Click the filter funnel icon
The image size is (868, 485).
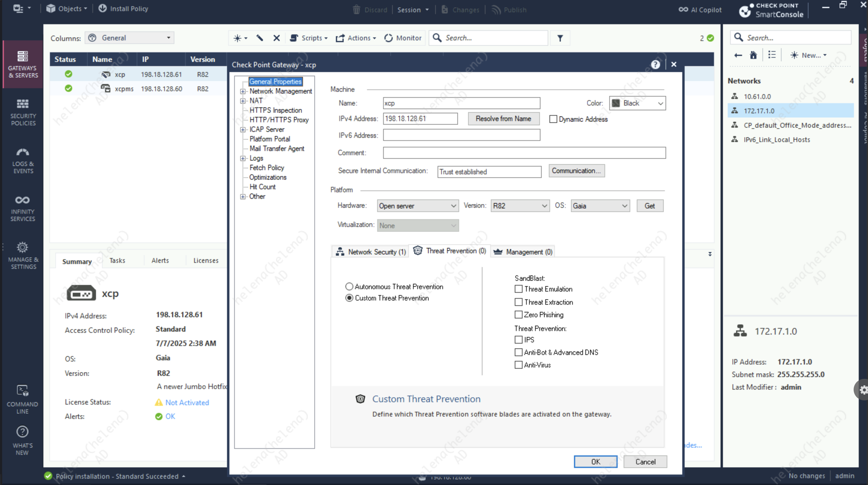(x=560, y=38)
